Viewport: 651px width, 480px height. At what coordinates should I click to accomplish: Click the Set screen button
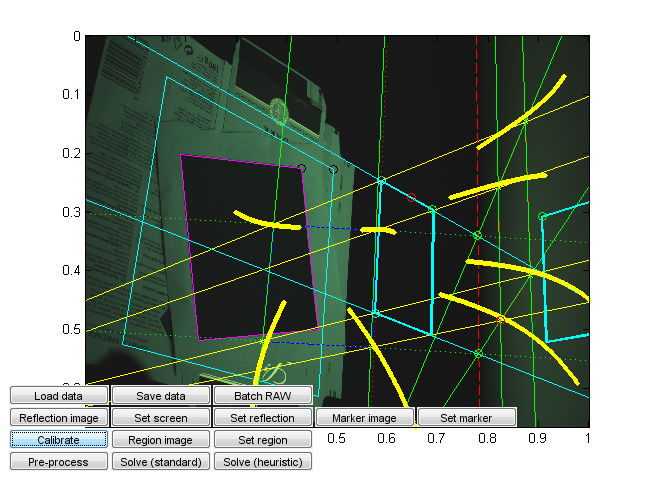pos(161,418)
